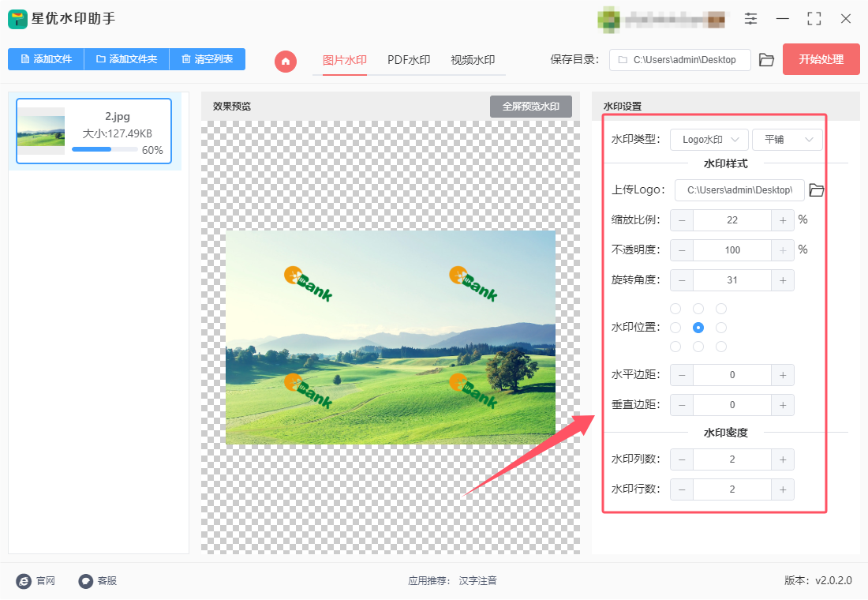Image resolution: width=868 pixels, height=600 pixels.
Task: Select bottom-right watermark position radio
Action: (720, 347)
